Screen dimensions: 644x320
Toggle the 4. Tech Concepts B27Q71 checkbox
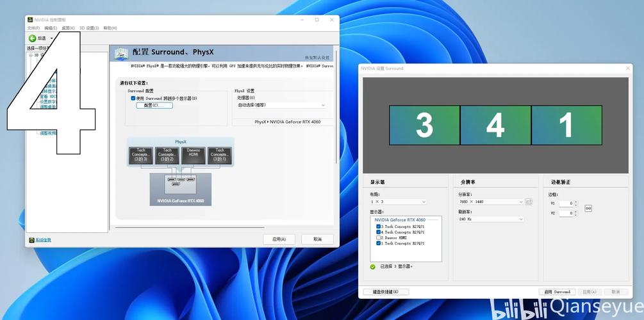(x=378, y=232)
